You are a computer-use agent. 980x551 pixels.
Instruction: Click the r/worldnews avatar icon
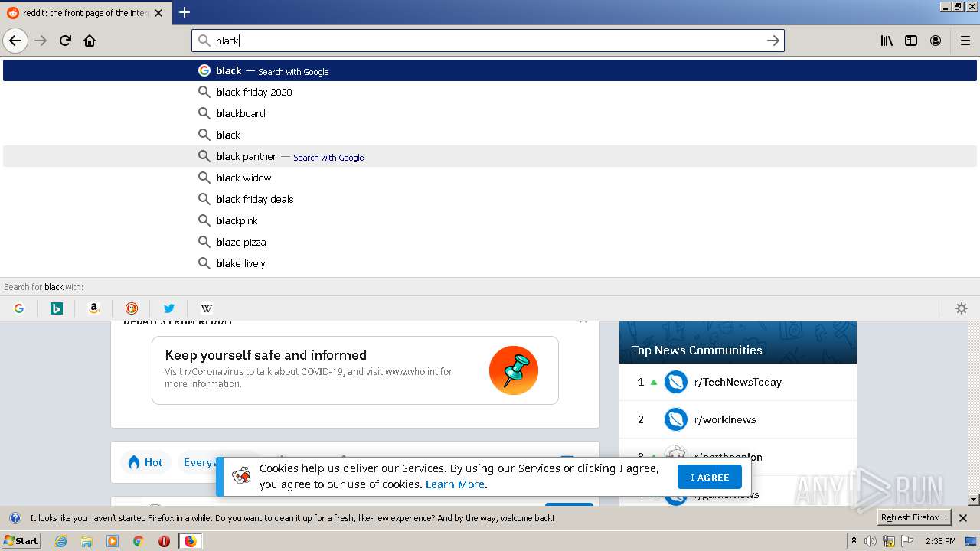(x=676, y=419)
